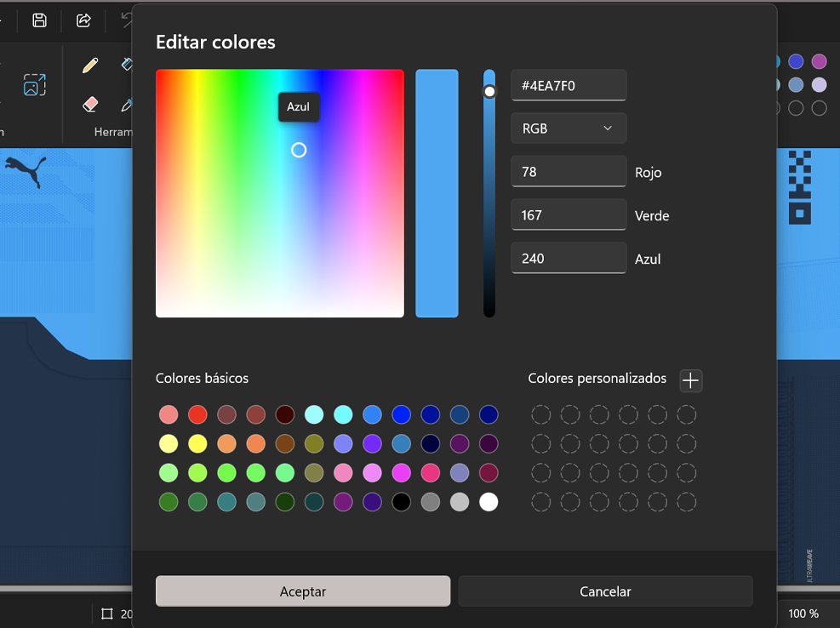Viewport: 840px width, 628px height.
Task: Pick the dark green swatch in bottom row
Action: [x=285, y=502]
